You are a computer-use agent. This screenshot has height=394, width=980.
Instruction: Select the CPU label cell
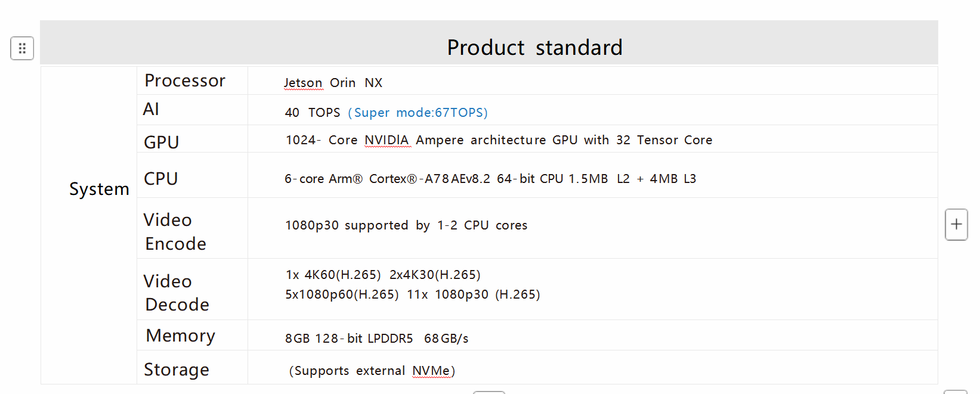tap(192, 175)
